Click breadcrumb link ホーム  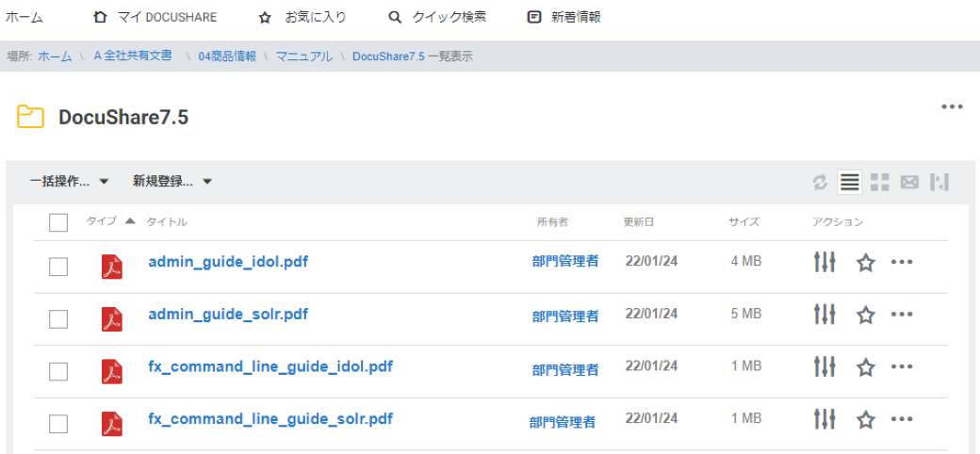tap(55, 57)
